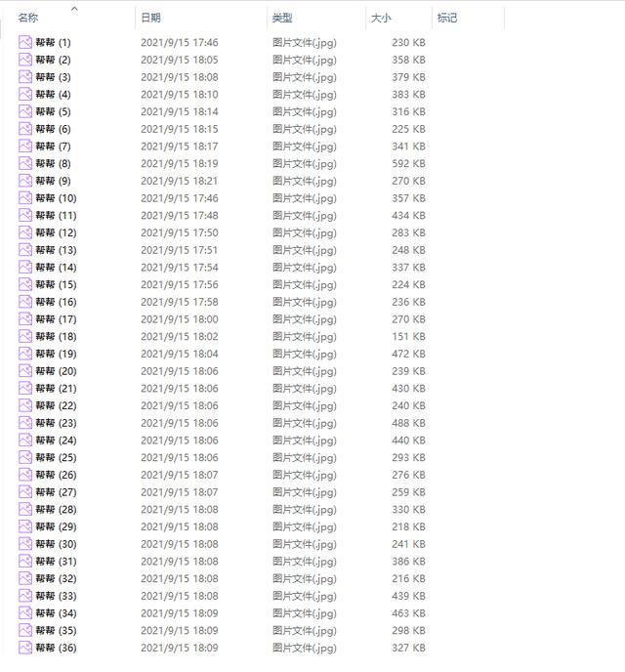The image size is (625, 672).
Task: Click the 151 KB size entry
Action: click(408, 336)
